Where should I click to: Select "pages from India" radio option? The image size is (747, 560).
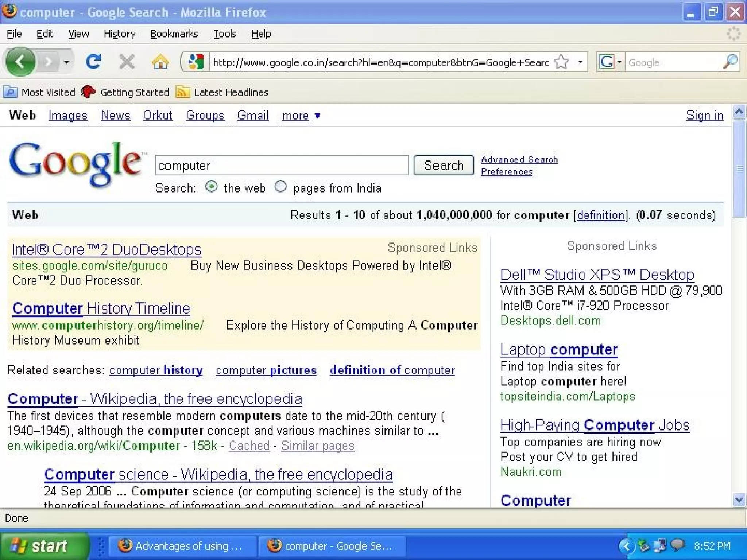tap(280, 187)
